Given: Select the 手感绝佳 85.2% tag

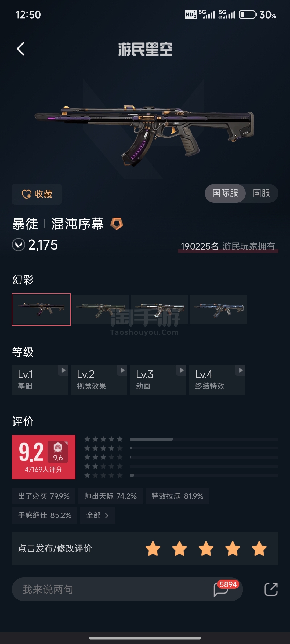Looking at the screenshot, I should click(45, 515).
